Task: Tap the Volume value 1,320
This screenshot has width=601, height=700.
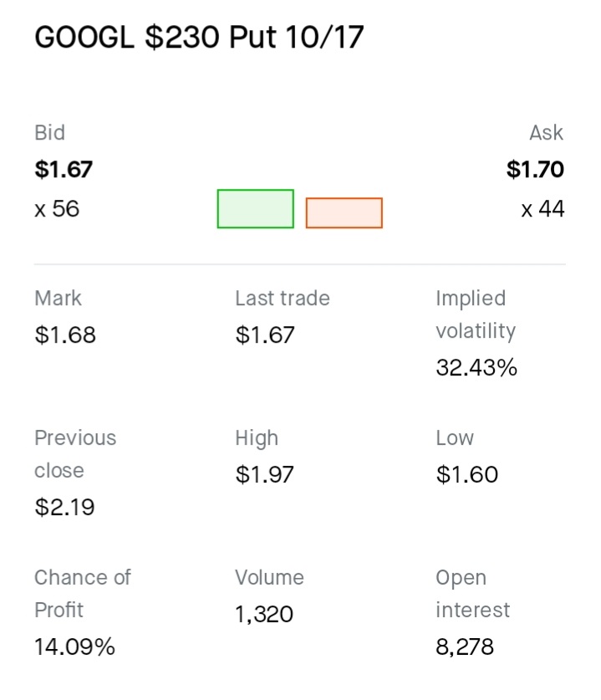Action: click(264, 615)
